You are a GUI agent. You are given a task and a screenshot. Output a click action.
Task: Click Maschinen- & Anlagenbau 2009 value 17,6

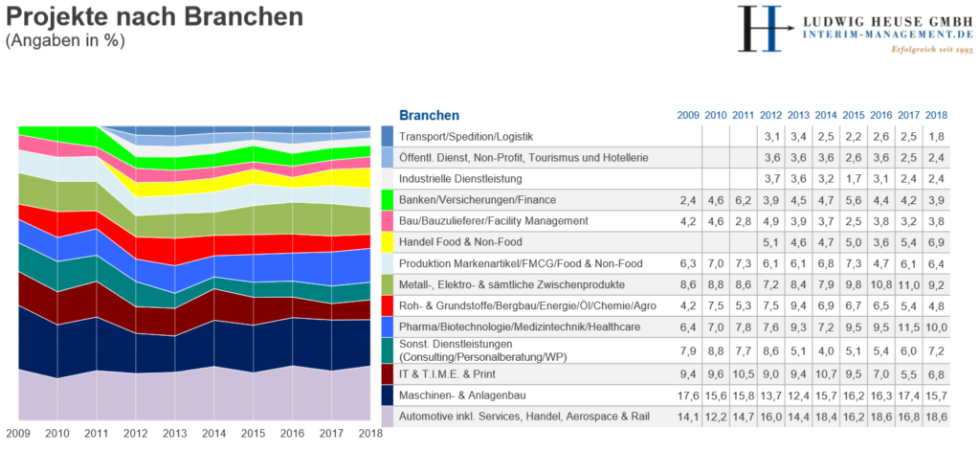point(687,395)
